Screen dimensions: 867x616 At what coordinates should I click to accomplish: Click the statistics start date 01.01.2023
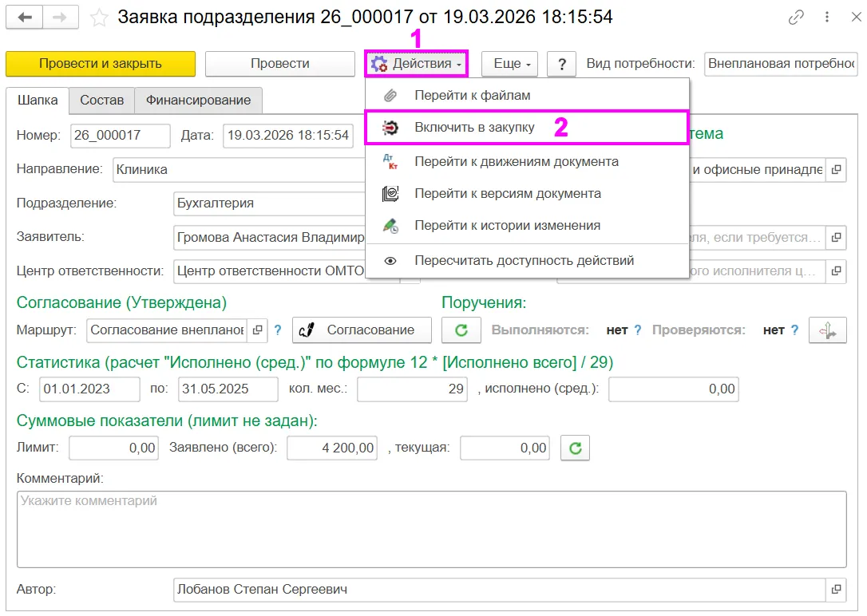(89, 389)
